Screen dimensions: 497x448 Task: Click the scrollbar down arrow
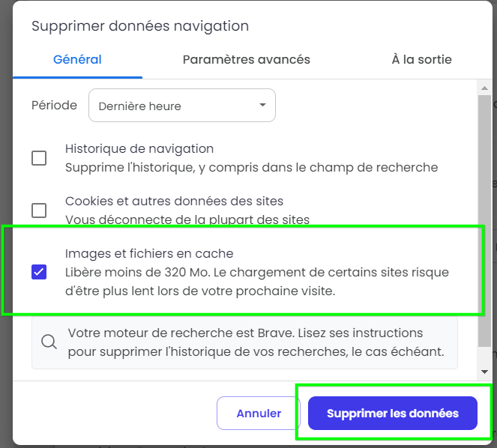[x=484, y=372]
